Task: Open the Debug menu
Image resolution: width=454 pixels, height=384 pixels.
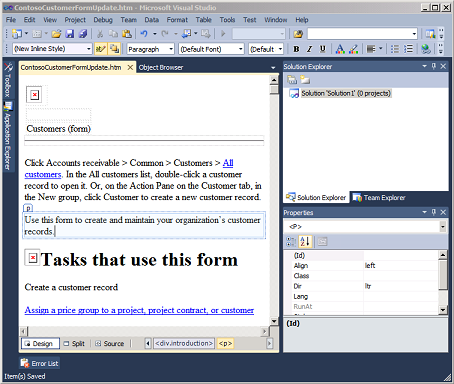Action: coord(103,20)
